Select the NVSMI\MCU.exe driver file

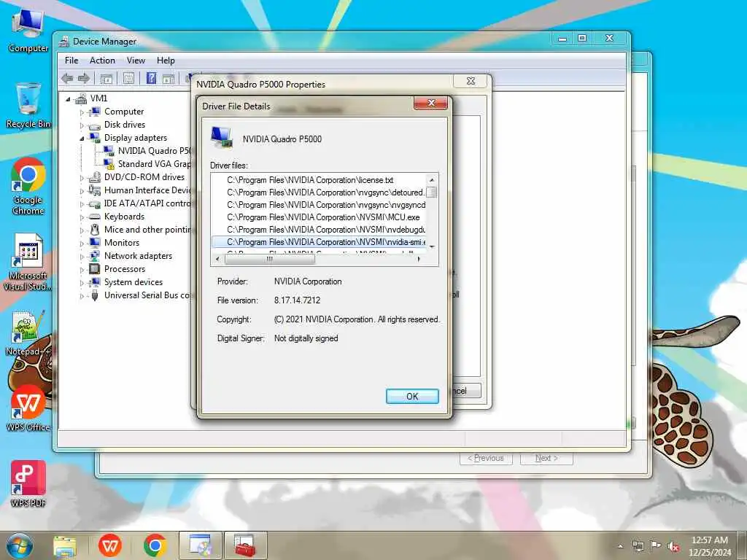318,217
